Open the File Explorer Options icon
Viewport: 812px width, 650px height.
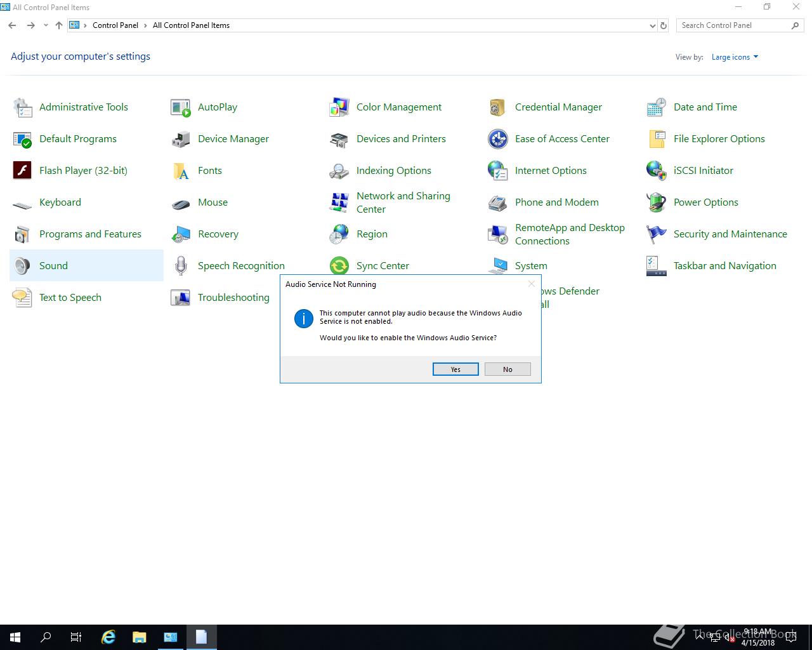tap(657, 139)
